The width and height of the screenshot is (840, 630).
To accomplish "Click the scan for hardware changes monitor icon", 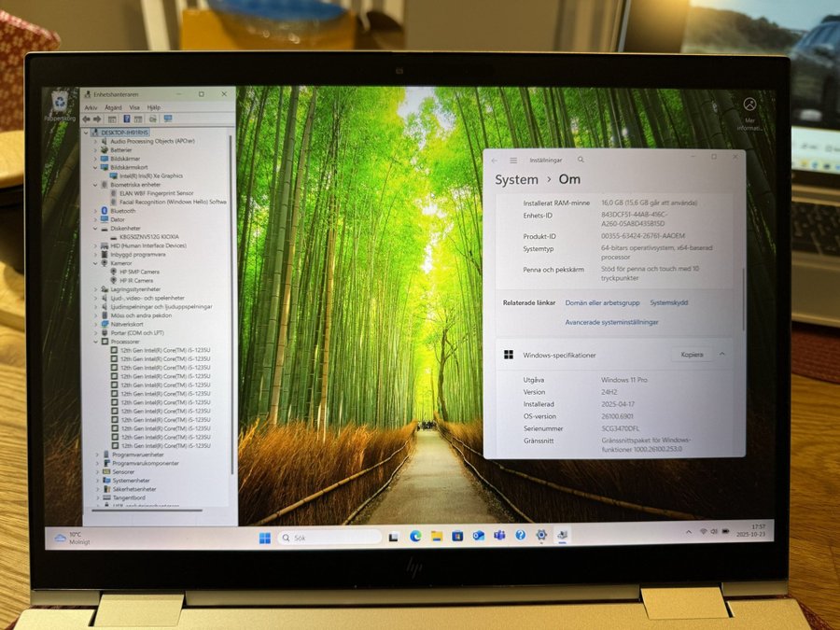I will pyautogui.click(x=168, y=119).
